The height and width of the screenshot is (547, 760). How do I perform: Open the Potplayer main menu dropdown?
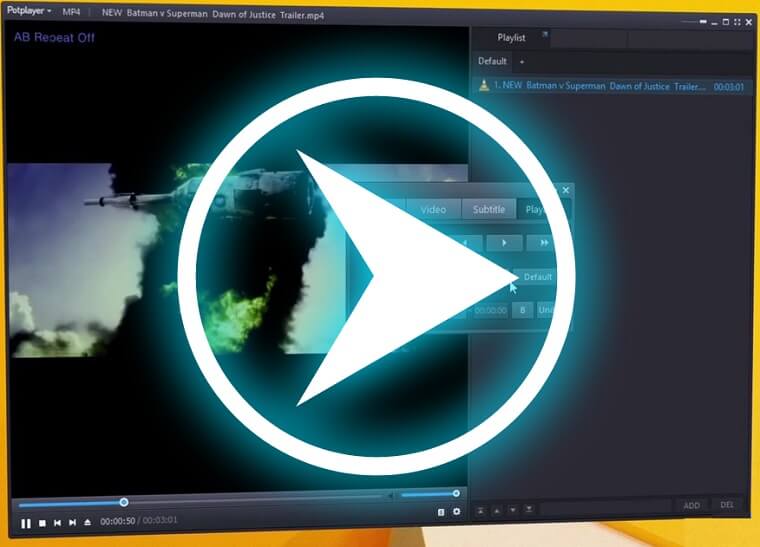pyautogui.click(x=29, y=11)
